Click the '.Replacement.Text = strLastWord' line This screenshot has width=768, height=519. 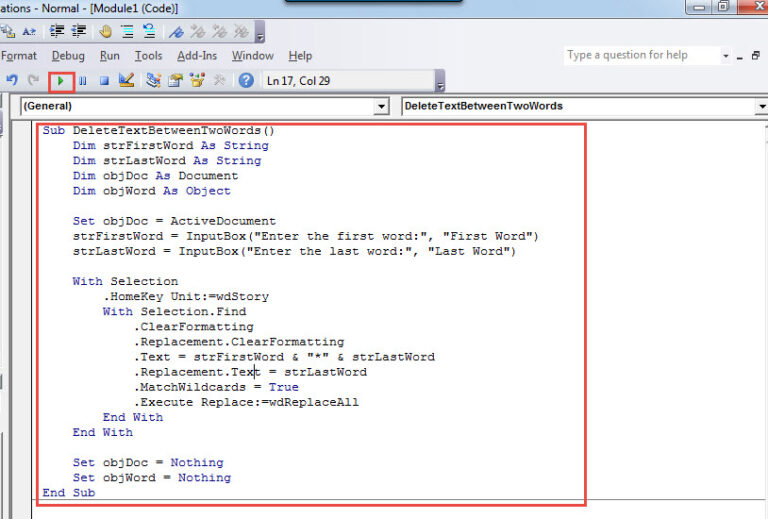pyautogui.click(x=250, y=372)
